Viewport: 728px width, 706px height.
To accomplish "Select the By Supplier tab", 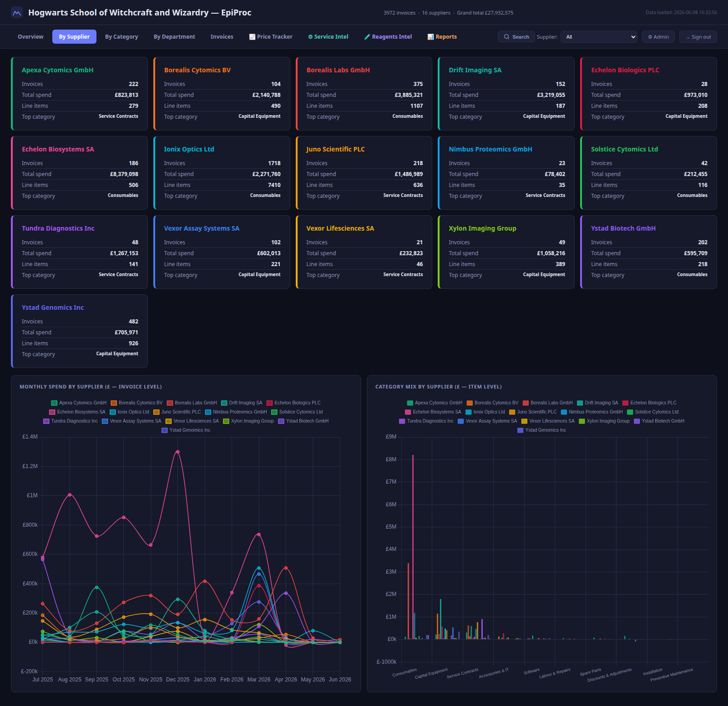I will coord(74,37).
